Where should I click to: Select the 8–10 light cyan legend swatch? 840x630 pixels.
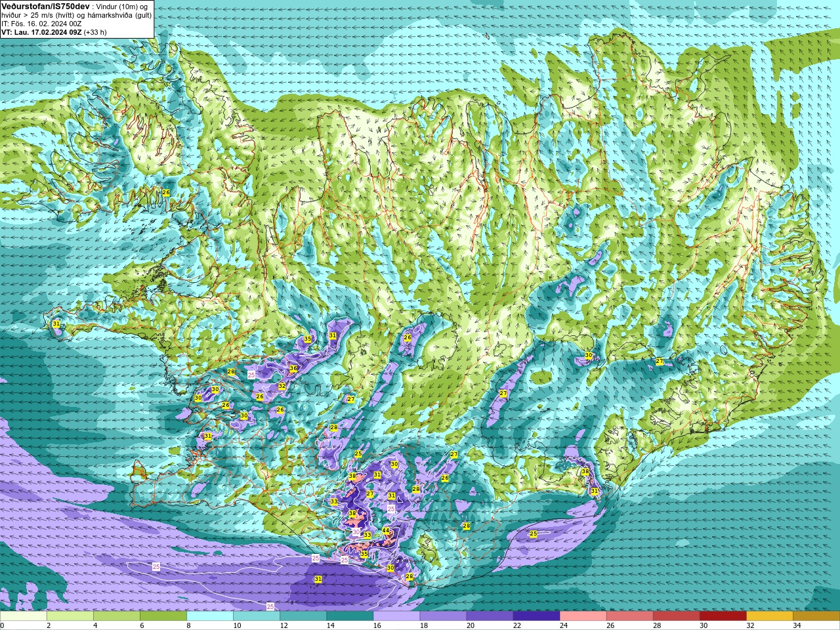pos(210,616)
